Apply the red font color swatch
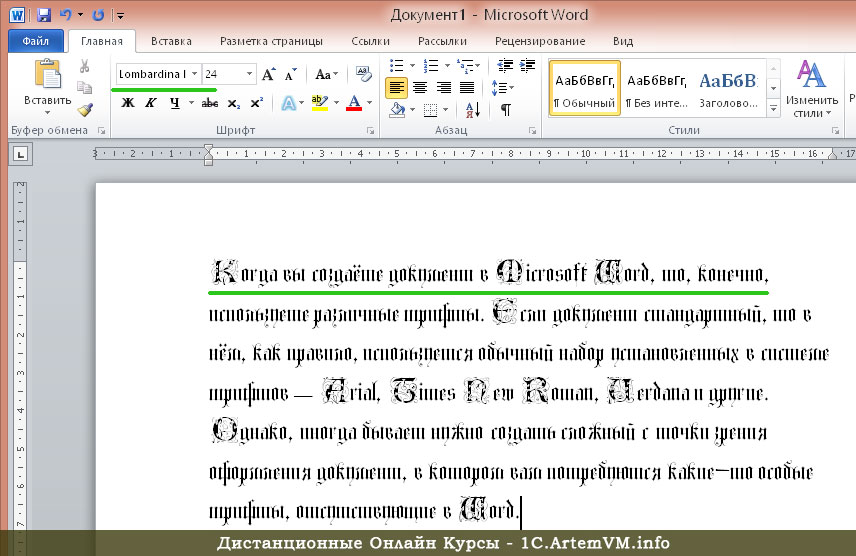This screenshot has height=556, width=856. point(353,103)
